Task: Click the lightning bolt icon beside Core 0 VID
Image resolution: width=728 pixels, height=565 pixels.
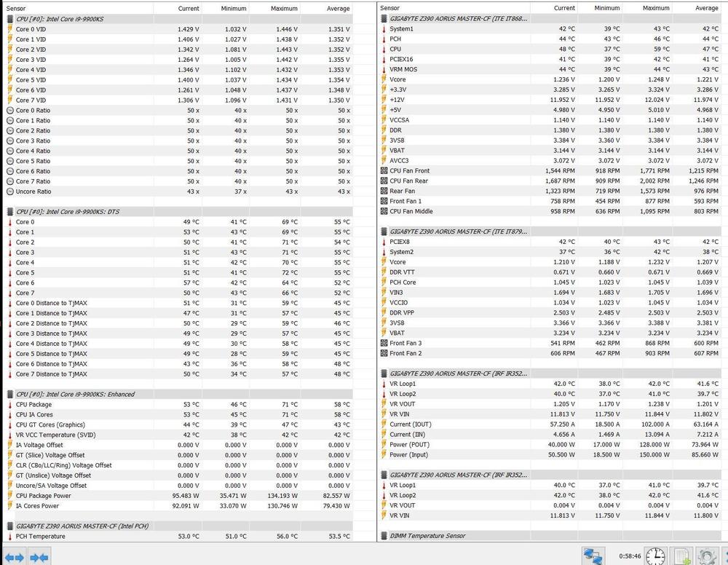Action: (9, 29)
